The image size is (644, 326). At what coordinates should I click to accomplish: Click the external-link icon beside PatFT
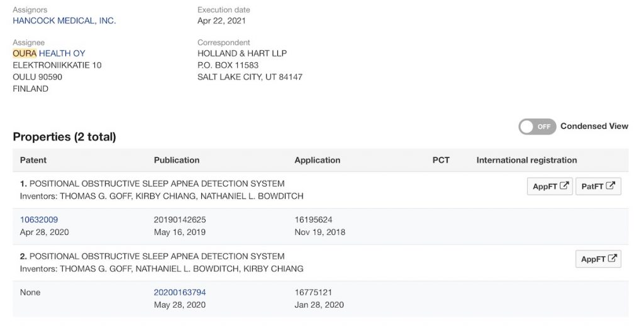point(610,187)
